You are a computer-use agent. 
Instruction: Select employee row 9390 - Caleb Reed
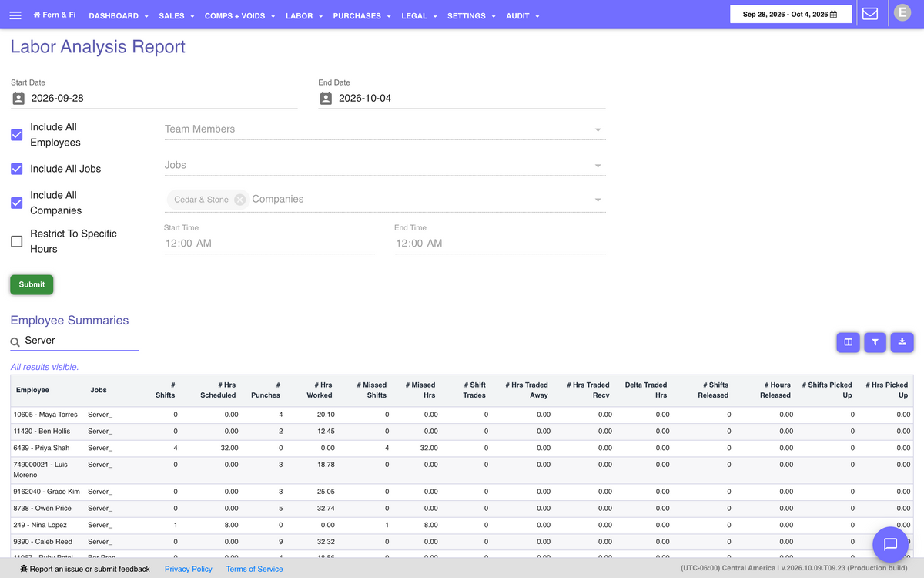(x=462, y=543)
